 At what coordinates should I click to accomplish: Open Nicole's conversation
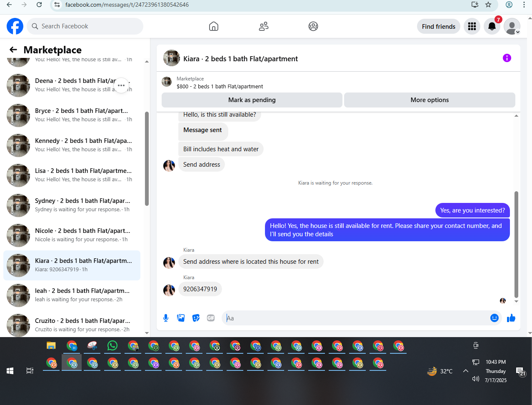[72, 235]
